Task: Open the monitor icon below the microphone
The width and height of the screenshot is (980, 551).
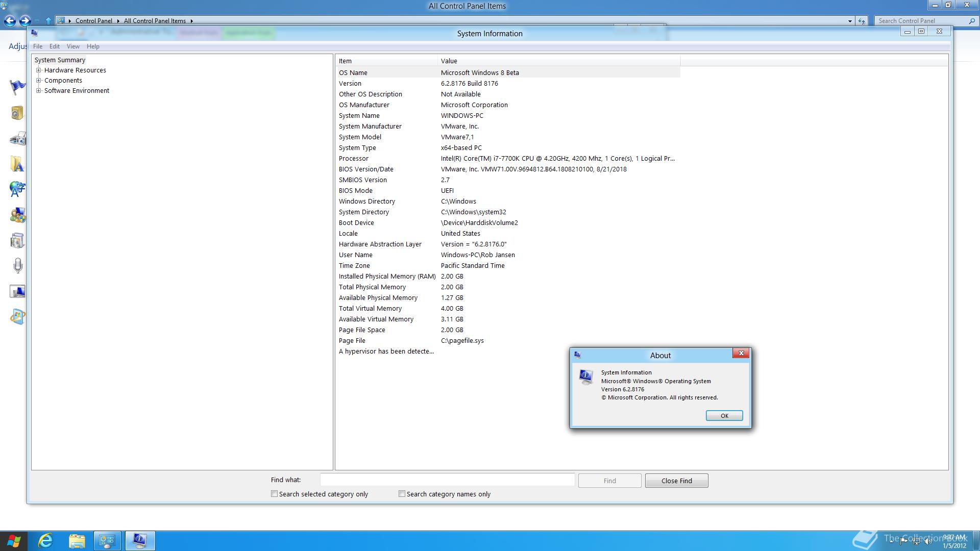Action: tap(17, 291)
